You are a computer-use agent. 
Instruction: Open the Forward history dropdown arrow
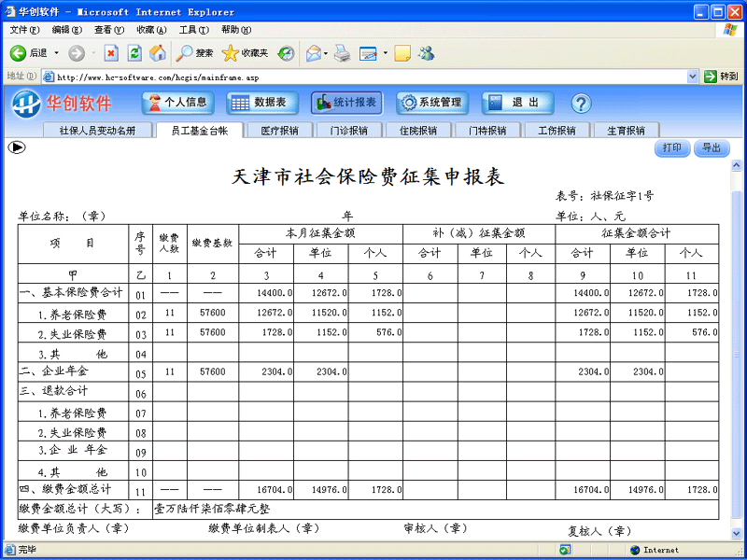[x=93, y=53]
